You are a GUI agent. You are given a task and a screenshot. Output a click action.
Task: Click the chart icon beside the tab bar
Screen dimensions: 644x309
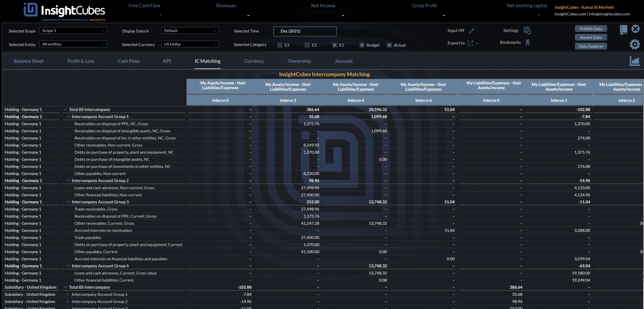pos(635,61)
